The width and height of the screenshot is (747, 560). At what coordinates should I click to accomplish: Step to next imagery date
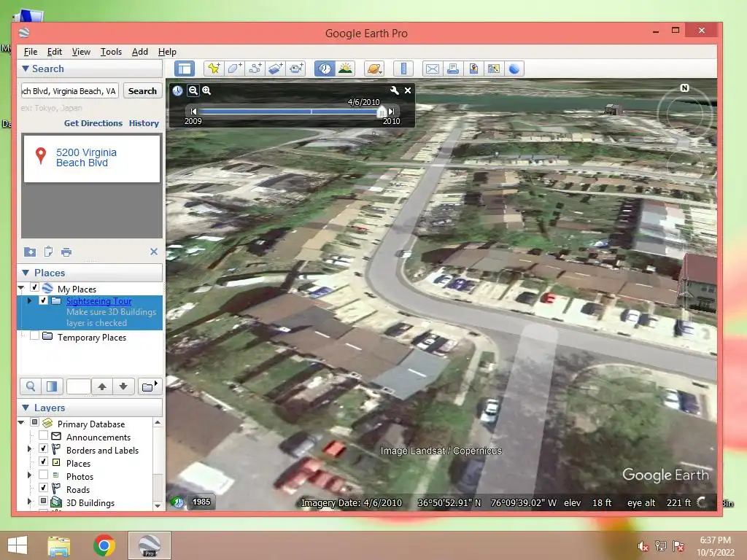pos(392,112)
